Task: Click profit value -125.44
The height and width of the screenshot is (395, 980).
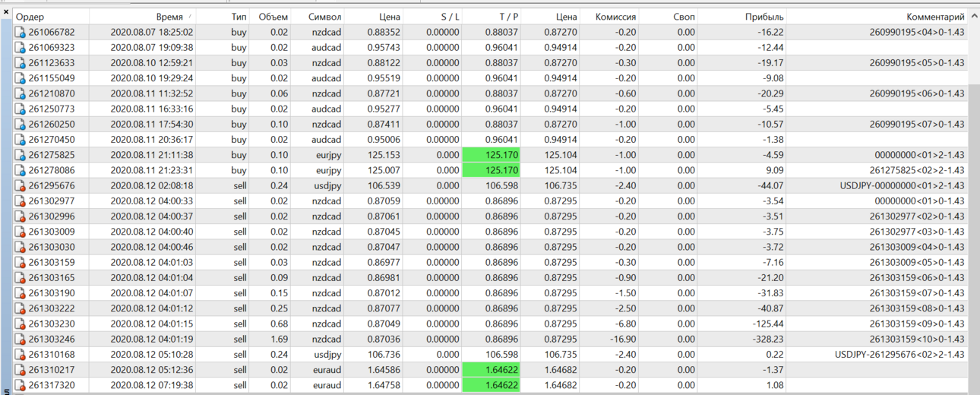Action: [765, 324]
